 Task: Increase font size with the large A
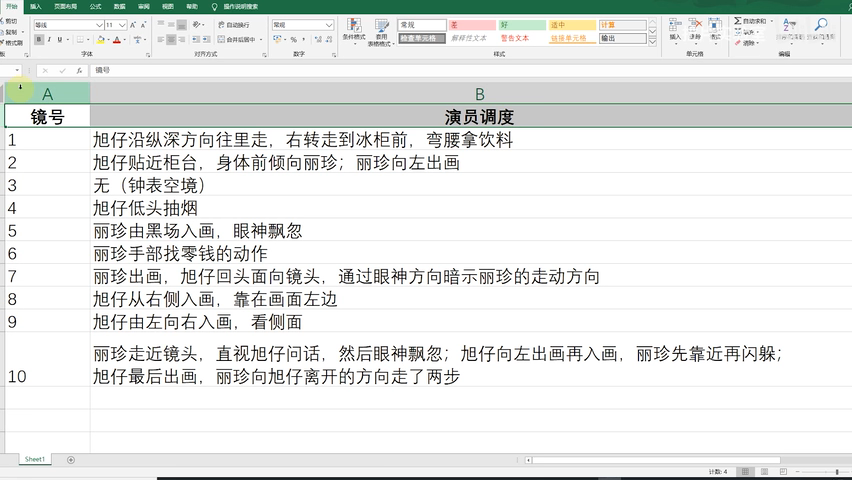point(133,25)
